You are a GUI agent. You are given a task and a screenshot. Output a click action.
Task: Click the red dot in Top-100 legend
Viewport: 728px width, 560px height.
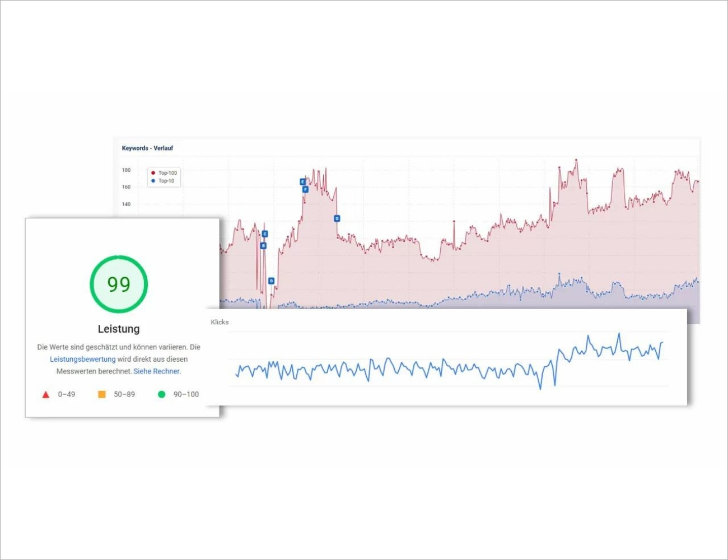(x=153, y=173)
